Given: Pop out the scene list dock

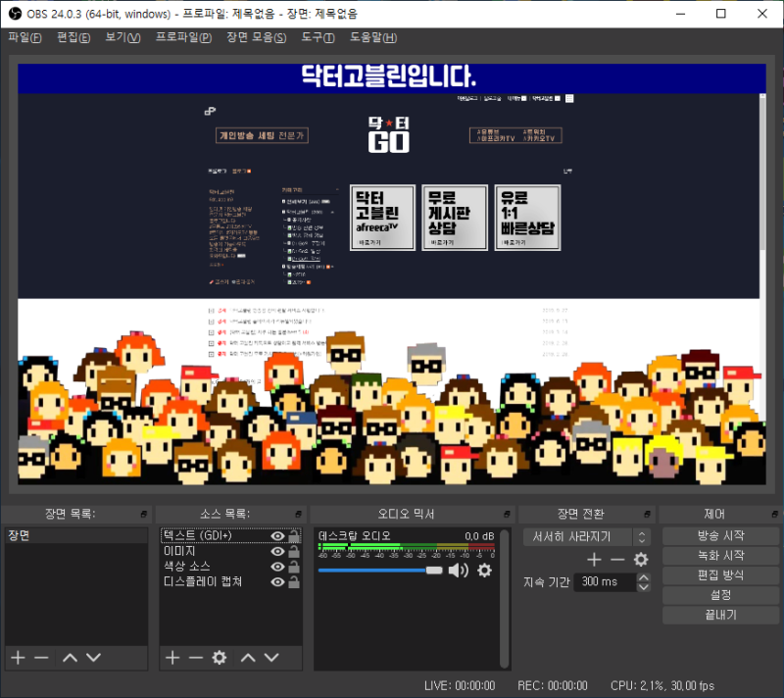Looking at the screenshot, I should [144, 514].
